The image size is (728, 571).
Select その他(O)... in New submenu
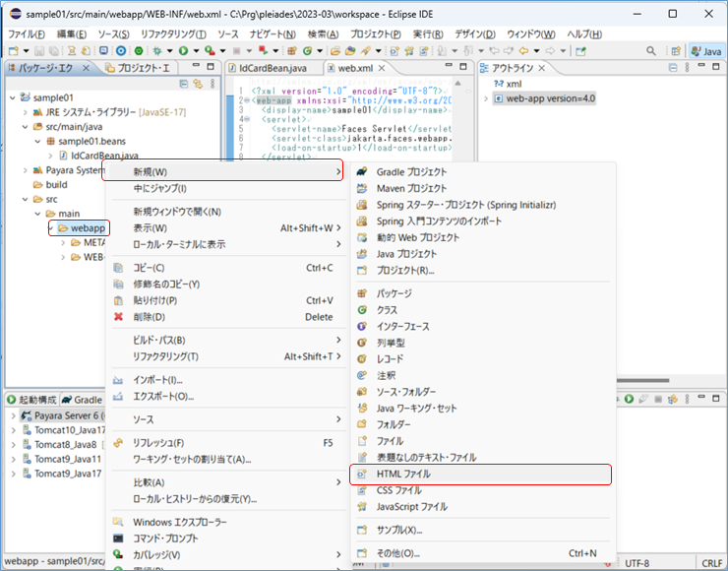coord(482,553)
